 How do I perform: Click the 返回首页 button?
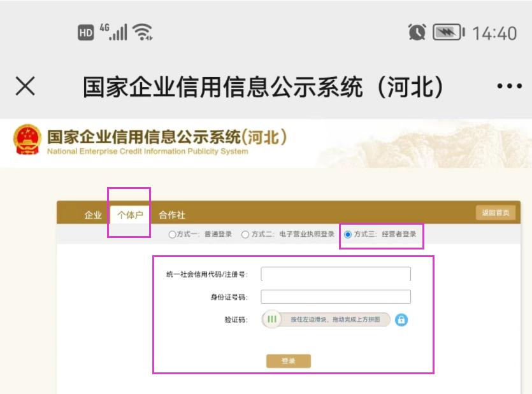point(494,212)
